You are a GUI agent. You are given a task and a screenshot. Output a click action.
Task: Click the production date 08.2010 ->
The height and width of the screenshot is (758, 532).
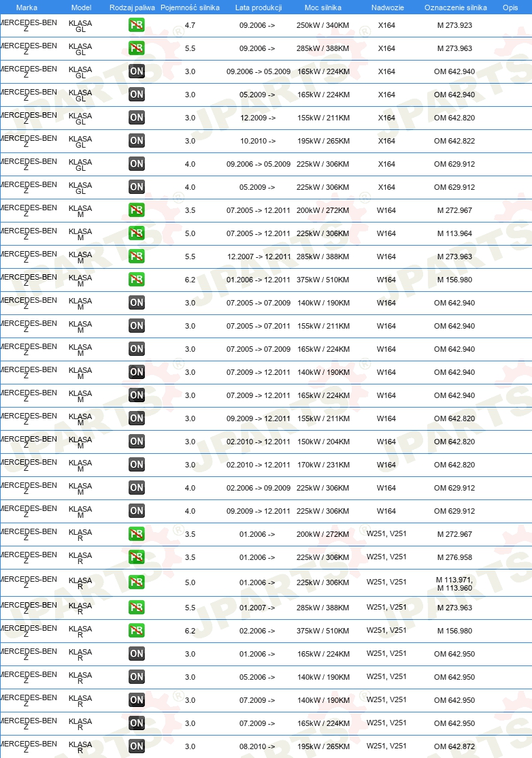tap(257, 746)
